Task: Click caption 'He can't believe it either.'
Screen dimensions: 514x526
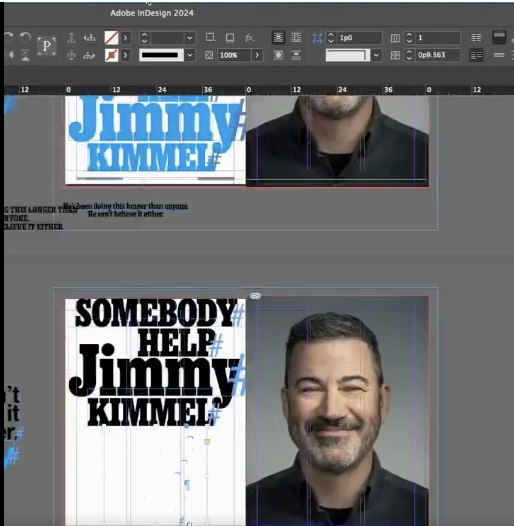Action: (x=126, y=214)
